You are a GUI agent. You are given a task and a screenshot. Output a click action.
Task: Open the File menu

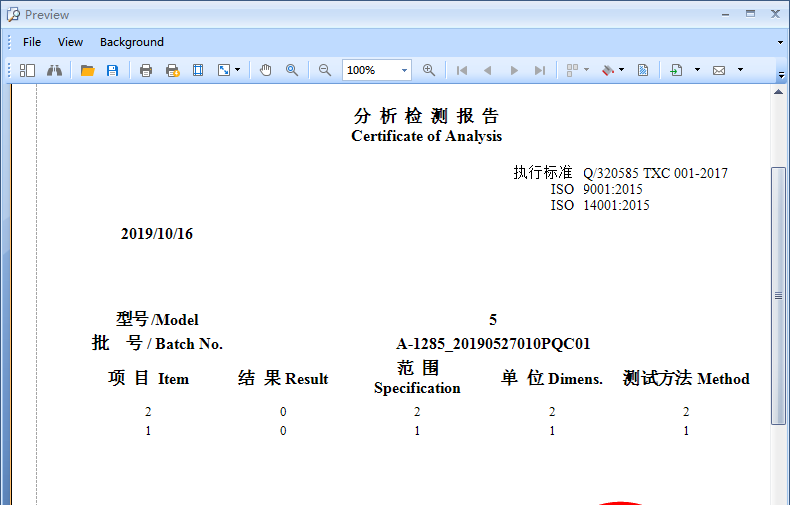coord(32,42)
